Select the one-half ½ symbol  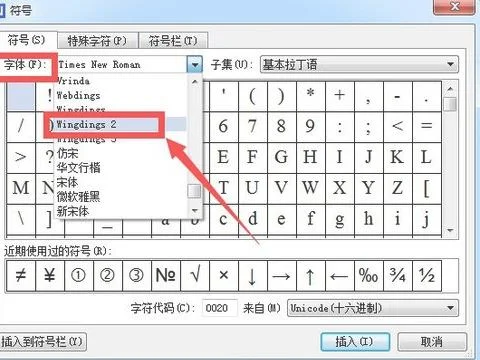[427, 276]
